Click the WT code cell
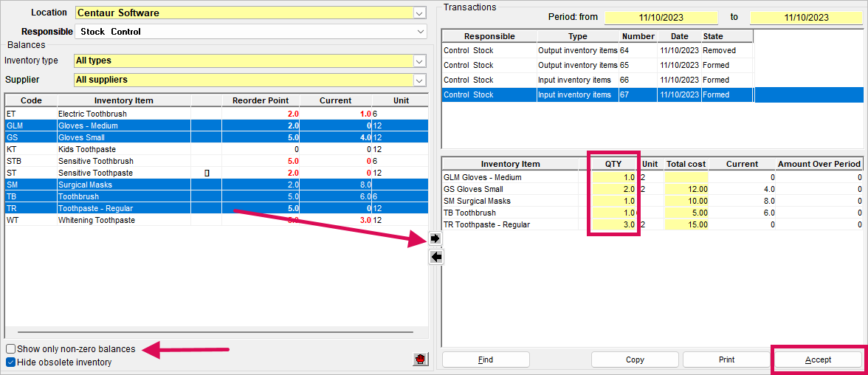 (x=31, y=221)
